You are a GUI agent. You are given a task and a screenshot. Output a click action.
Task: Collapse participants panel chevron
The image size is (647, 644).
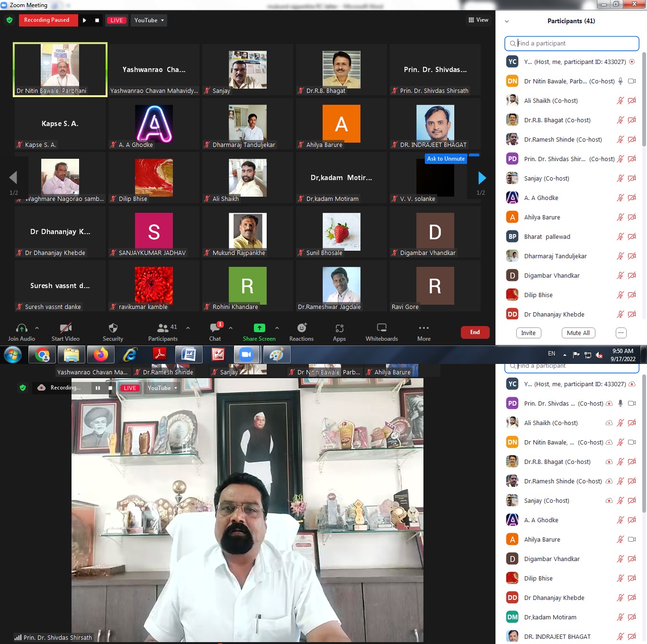[507, 21]
